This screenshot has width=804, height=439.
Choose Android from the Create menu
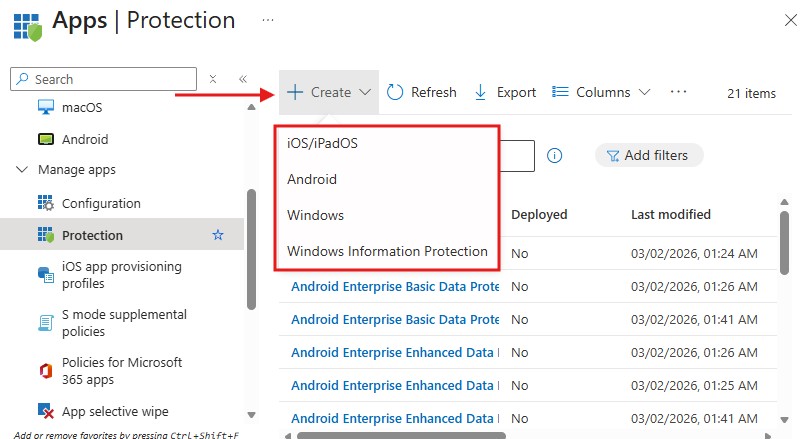[x=312, y=179]
